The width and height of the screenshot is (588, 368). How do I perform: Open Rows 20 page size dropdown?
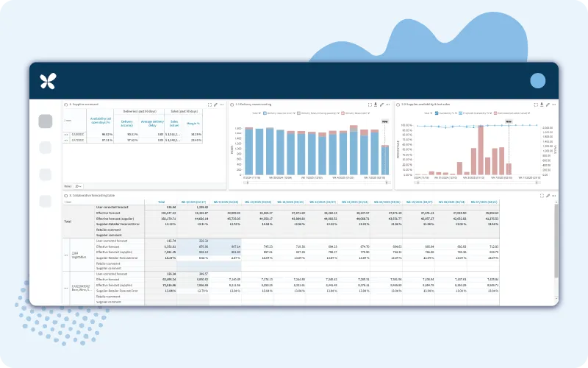[78, 186]
